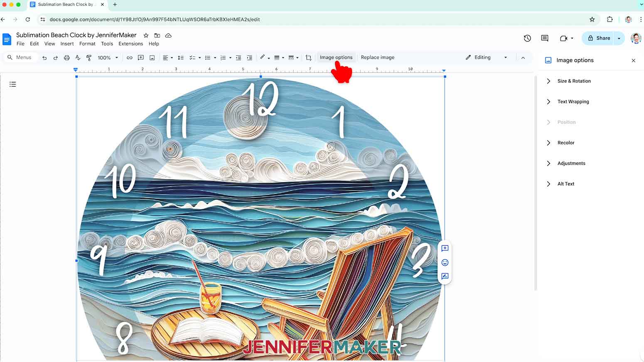Screen dimensions: 644x362
Task: Star this document
Action: click(x=146, y=35)
